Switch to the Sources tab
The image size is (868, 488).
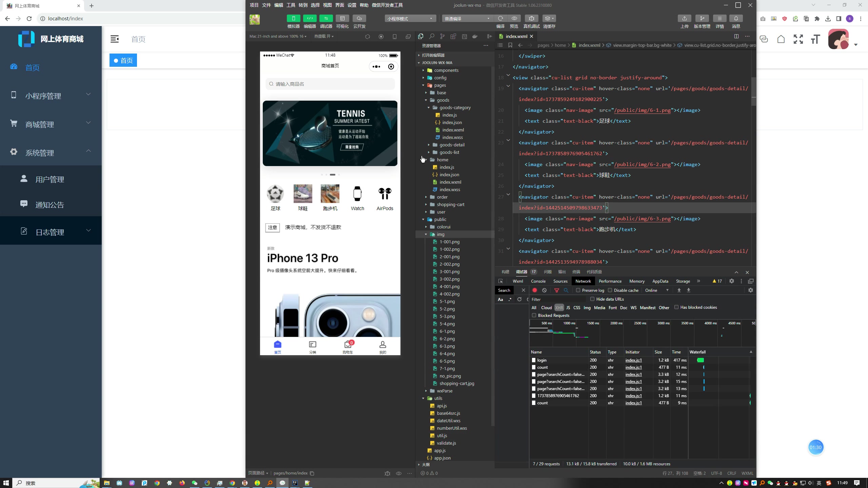[x=560, y=281]
